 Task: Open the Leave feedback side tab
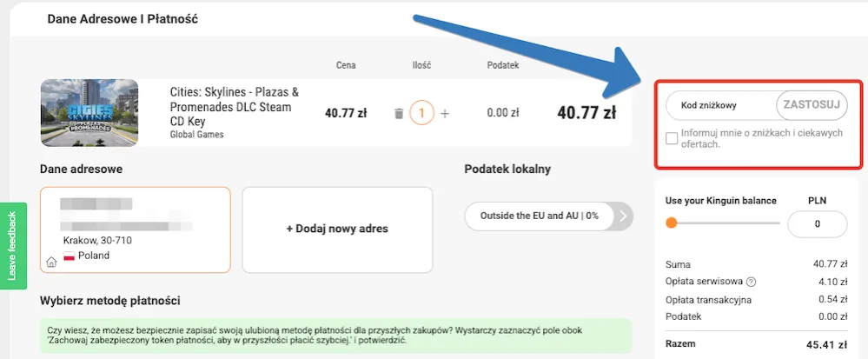13,246
